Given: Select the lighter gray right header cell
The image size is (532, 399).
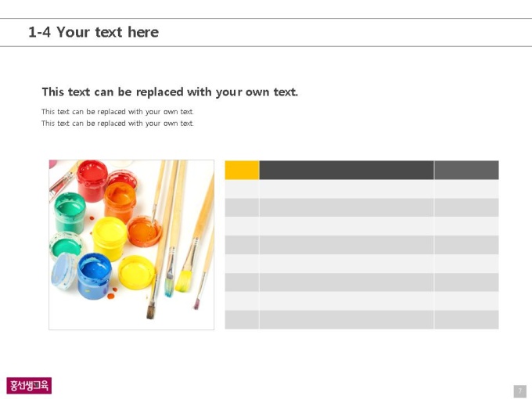Looking at the screenshot, I should 466,170.
